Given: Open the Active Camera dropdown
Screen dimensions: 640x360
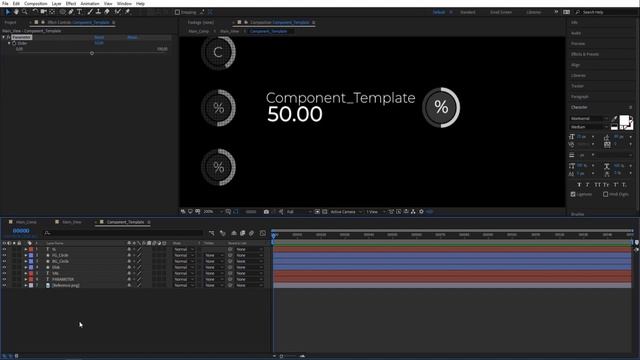Looking at the screenshot, I should click(x=346, y=212).
